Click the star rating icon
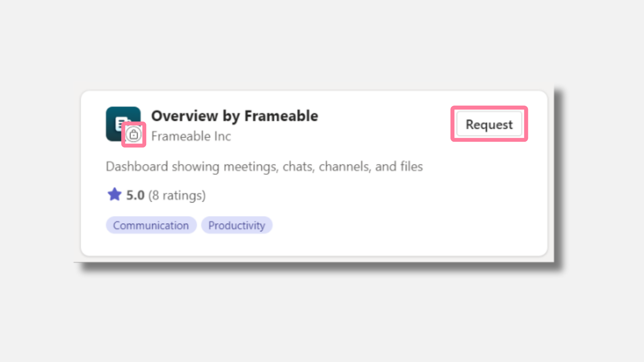The width and height of the screenshot is (644, 362). point(114,194)
